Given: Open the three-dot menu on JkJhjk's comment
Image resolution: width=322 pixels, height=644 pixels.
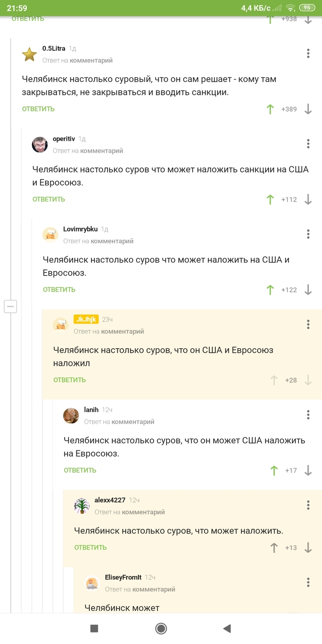Looking at the screenshot, I should (x=308, y=324).
